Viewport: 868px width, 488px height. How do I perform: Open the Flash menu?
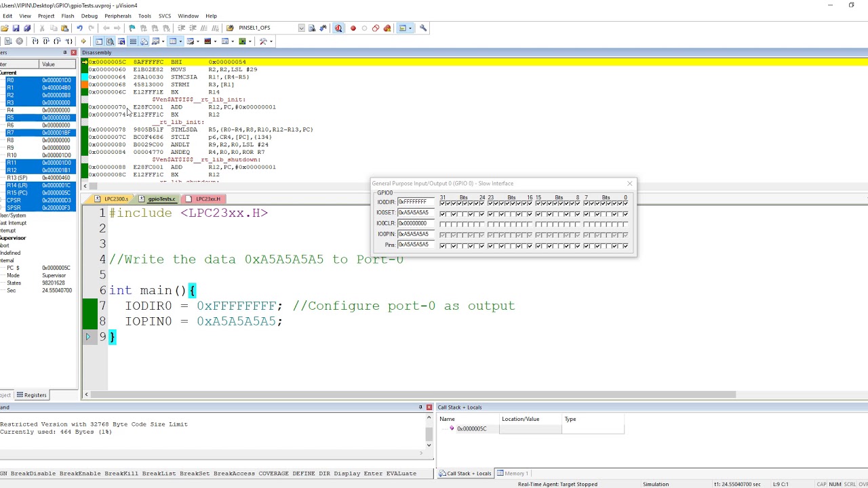pos(68,16)
